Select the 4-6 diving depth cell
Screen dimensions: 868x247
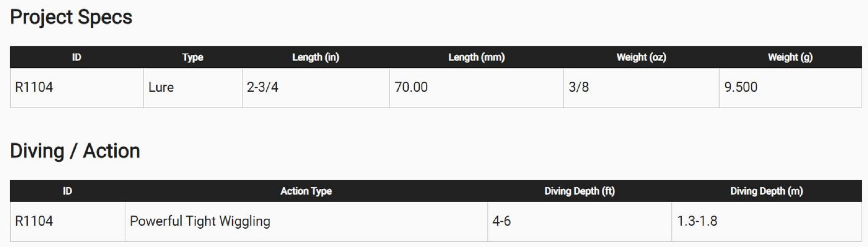point(501,221)
